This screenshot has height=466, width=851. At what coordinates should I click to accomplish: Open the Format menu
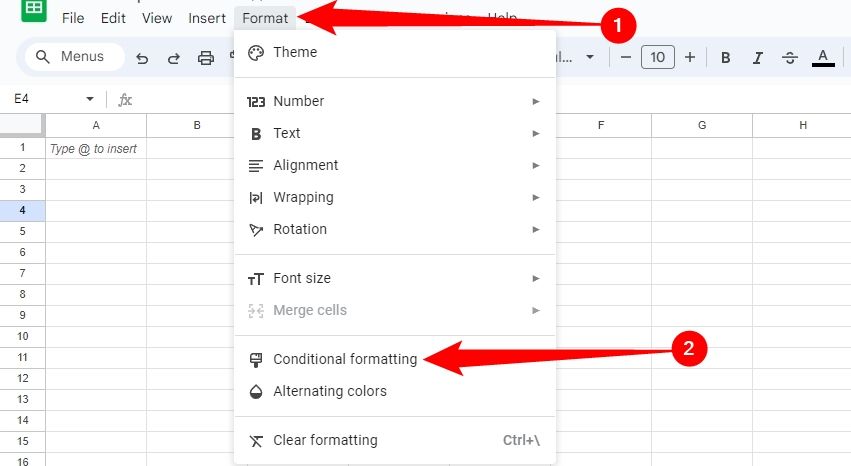point(265,18)
